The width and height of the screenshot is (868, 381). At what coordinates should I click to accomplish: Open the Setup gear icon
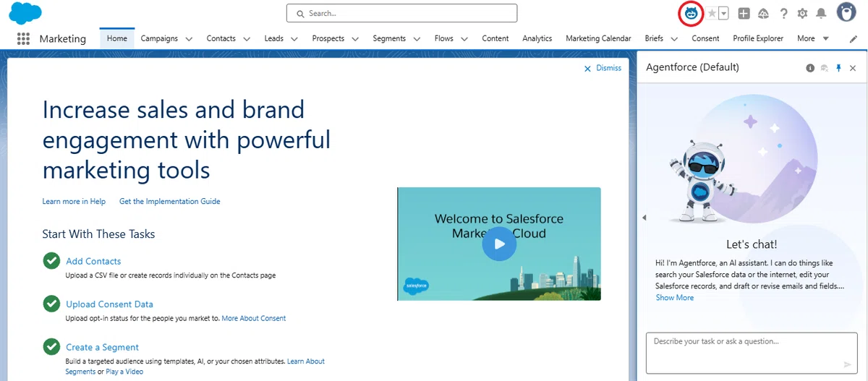tap(802, 14)
